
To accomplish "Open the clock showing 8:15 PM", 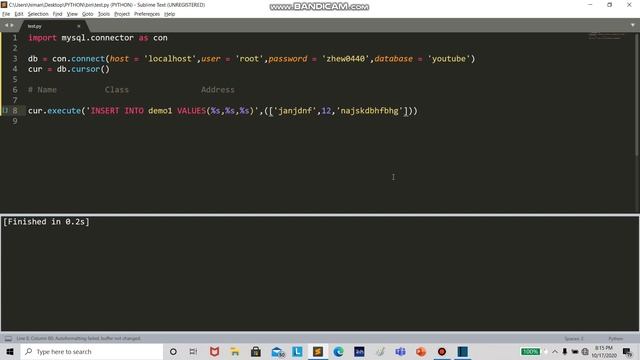I will (604, 351).
